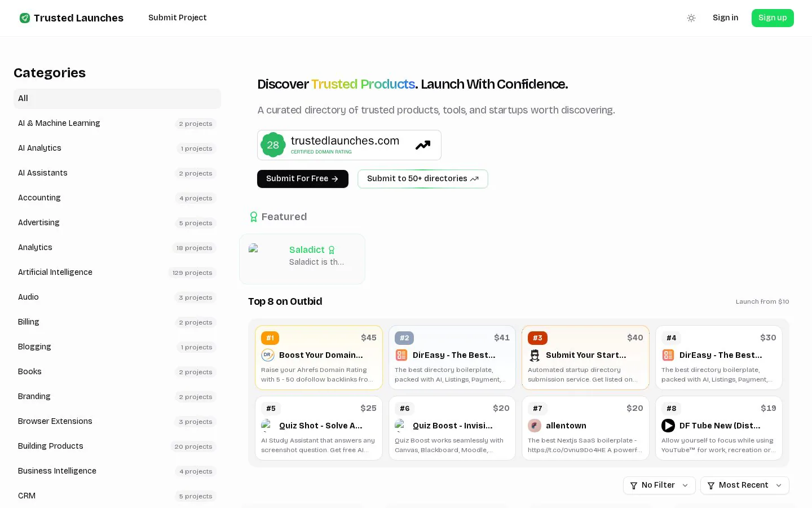
Task: Open the Artificial Intelligence category
Action: click(x=117, y=272)
